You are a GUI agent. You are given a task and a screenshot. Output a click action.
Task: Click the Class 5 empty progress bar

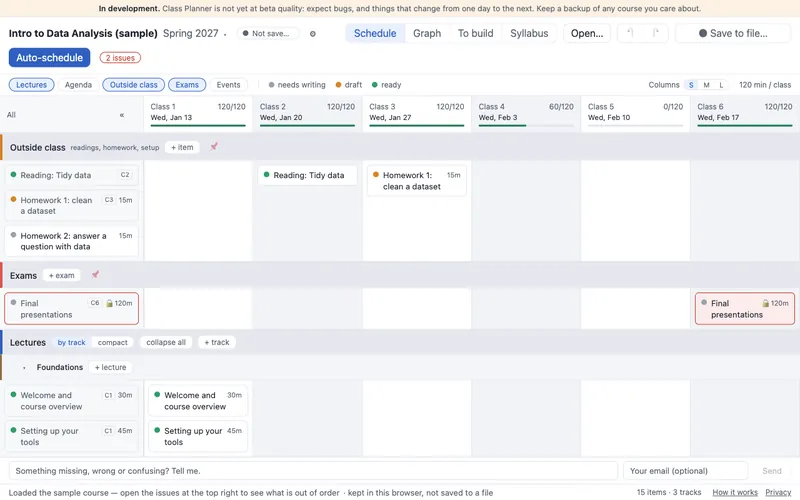click(635, 126)
